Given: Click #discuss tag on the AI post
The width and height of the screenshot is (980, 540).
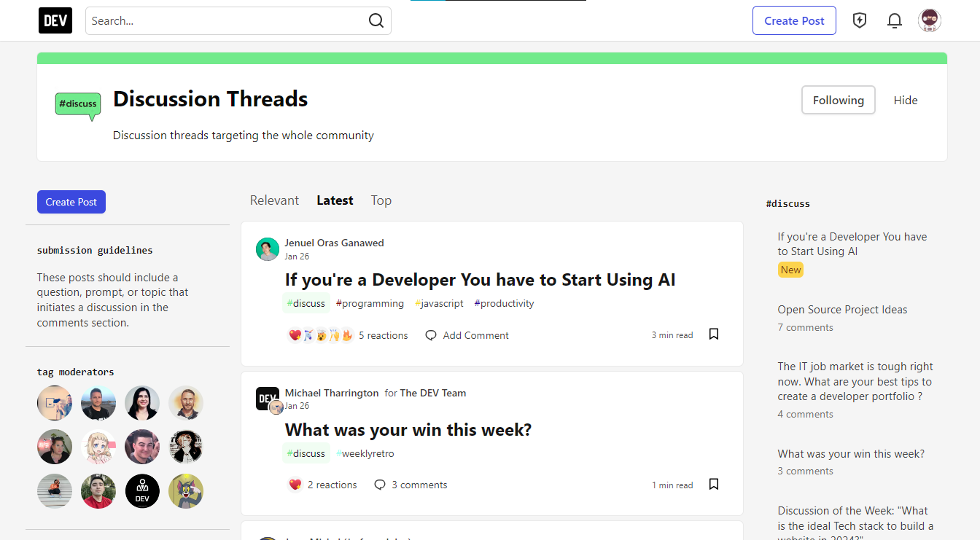Looking at the screenshot, I should coord(306,303).
